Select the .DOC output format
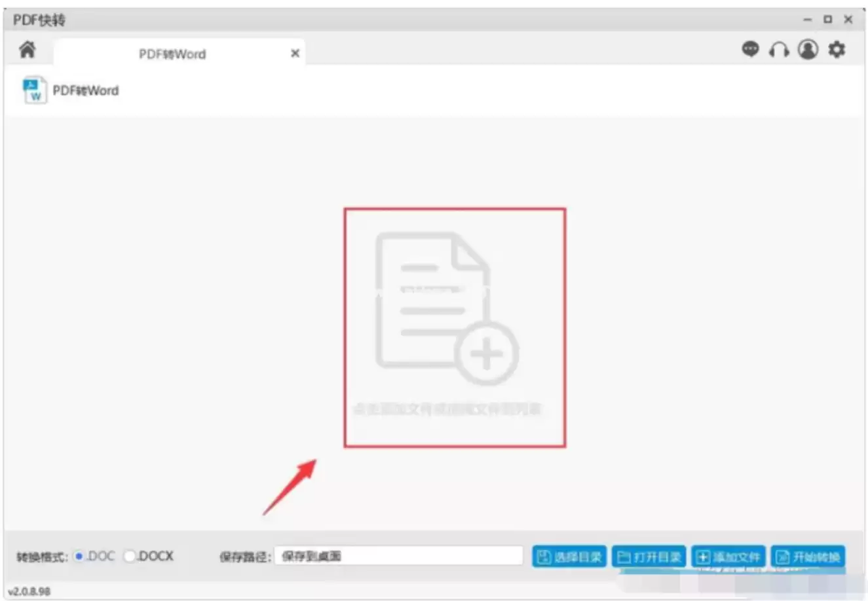868x601 pixels. tap(80, 556)
